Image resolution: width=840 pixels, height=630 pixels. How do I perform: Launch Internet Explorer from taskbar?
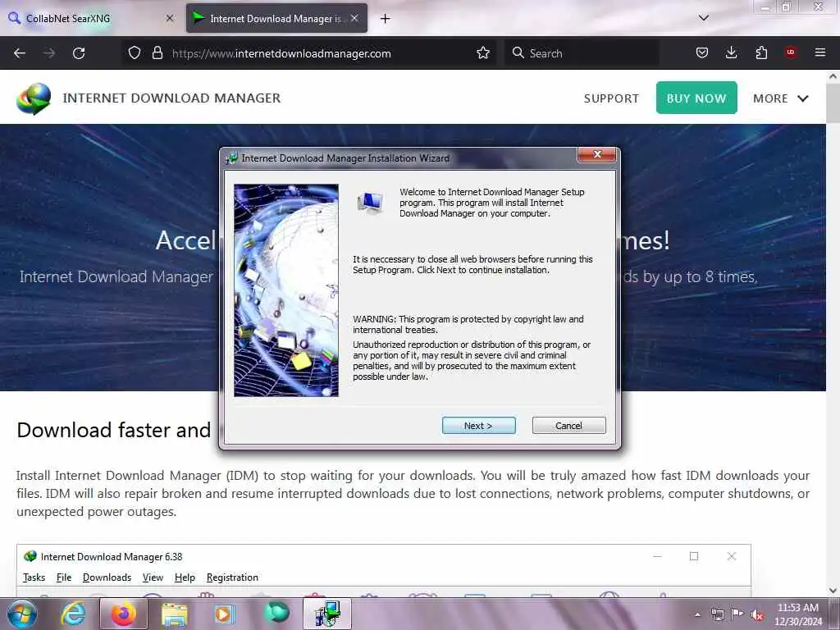point(73,614)
